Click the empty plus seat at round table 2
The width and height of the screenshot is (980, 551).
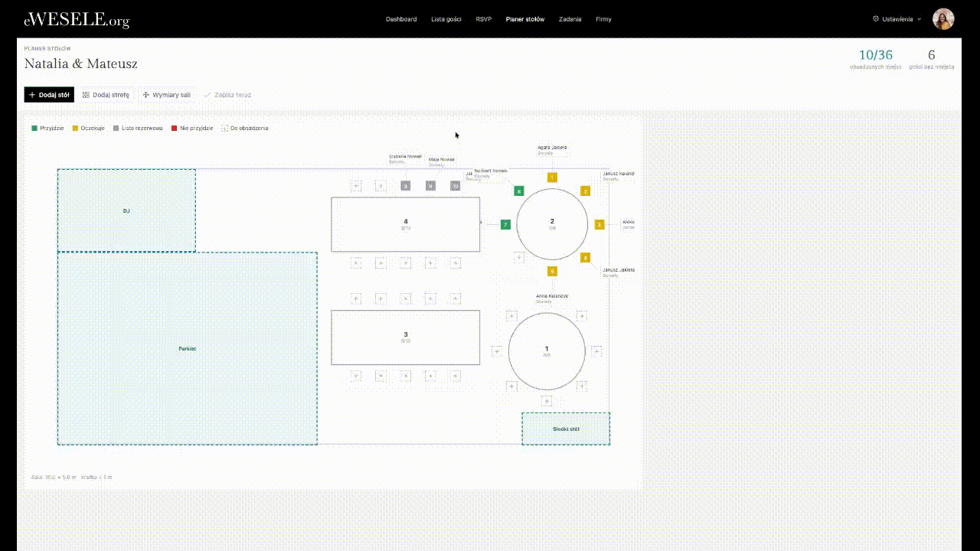519,258
